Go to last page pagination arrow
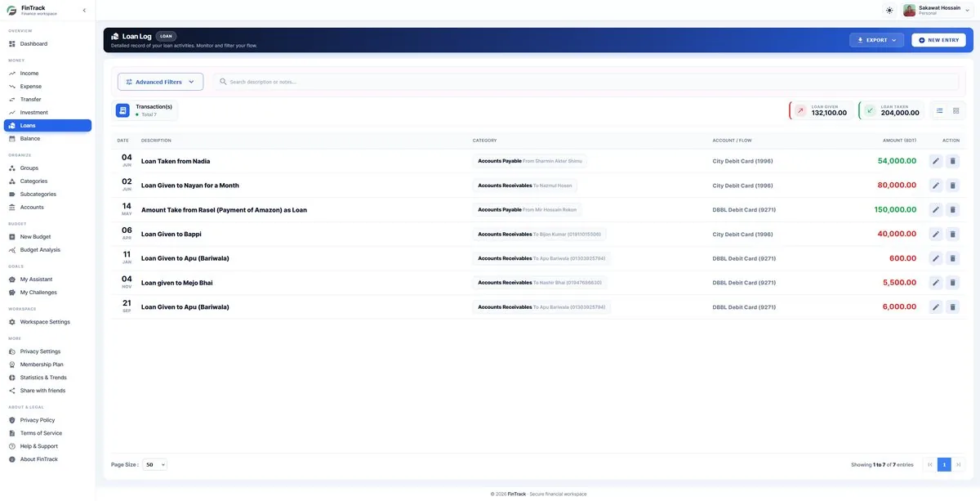 959,464
